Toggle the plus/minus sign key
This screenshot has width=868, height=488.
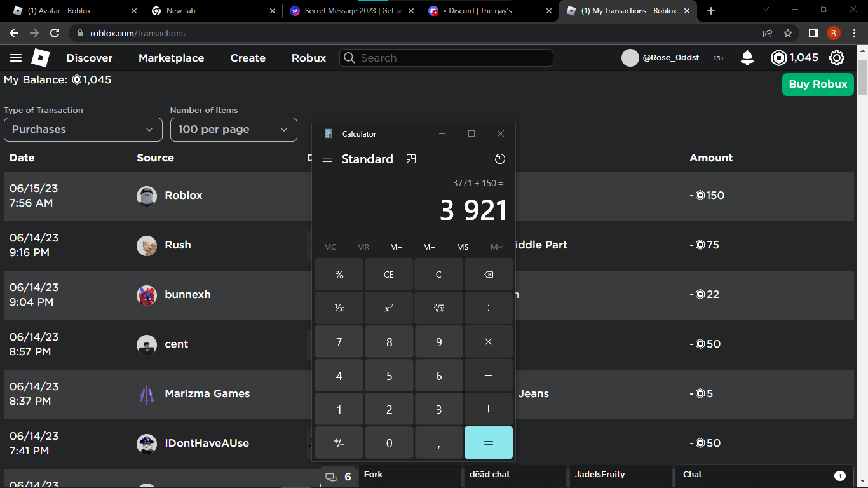[339, 443]
